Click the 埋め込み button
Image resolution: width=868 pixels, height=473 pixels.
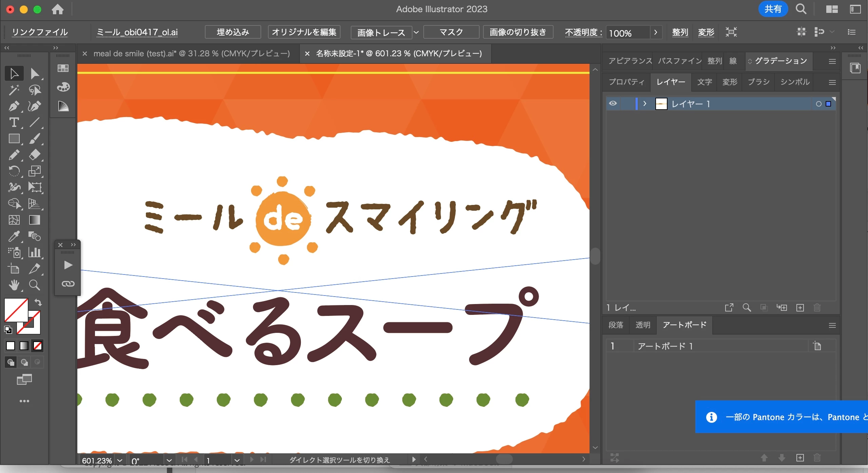[233, 32]
